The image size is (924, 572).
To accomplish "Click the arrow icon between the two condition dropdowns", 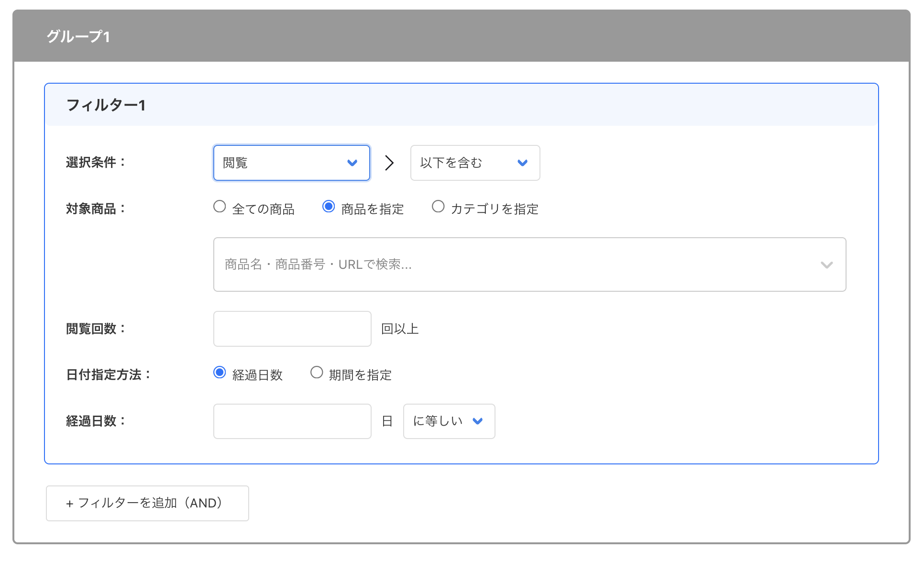I will click(x=390, y=163).
